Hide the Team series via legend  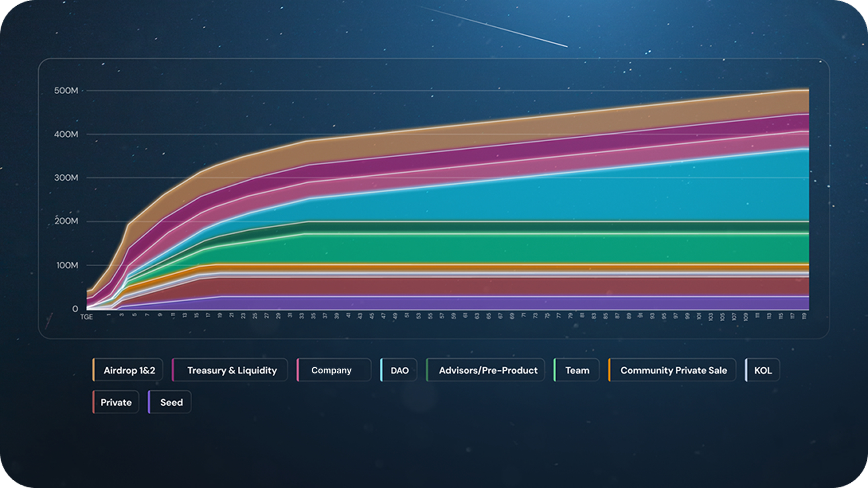[x=577, y=371]
